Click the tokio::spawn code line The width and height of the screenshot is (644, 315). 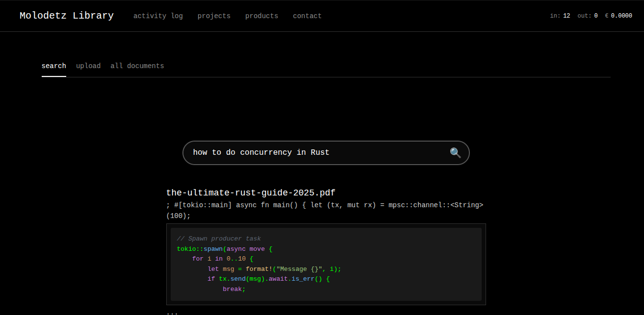(x=224, y=249)
